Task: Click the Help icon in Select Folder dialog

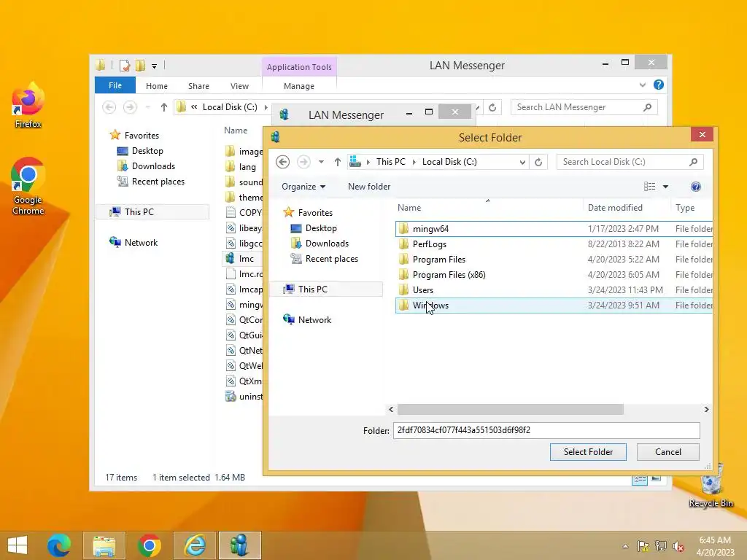Action: pyautogui.click(x=695, y=187)
